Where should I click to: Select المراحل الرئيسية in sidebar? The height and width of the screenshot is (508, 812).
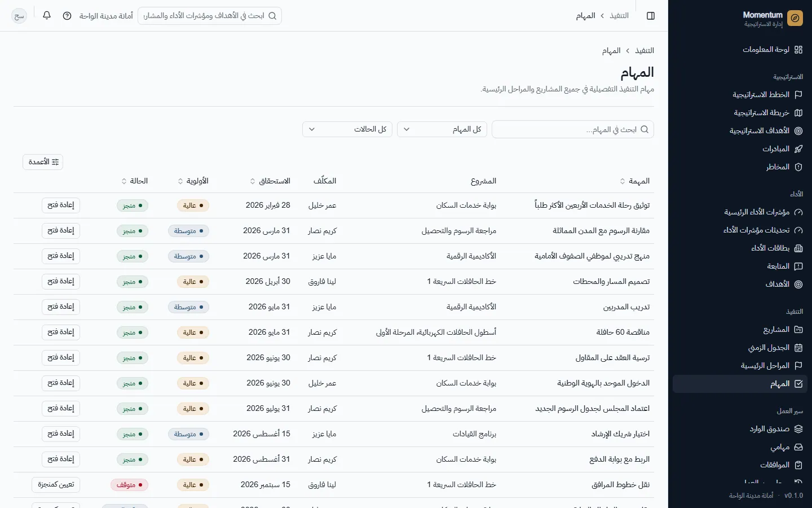(x=740, y=366)
